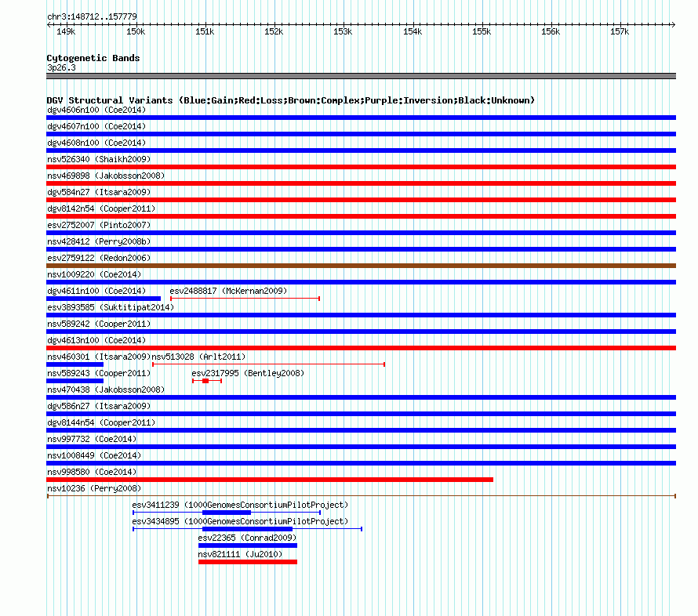Viewport: 698px width, 616px height.
Task: Select the nsv469898 (Jakobsson2008) label
Action: (106, 176)
